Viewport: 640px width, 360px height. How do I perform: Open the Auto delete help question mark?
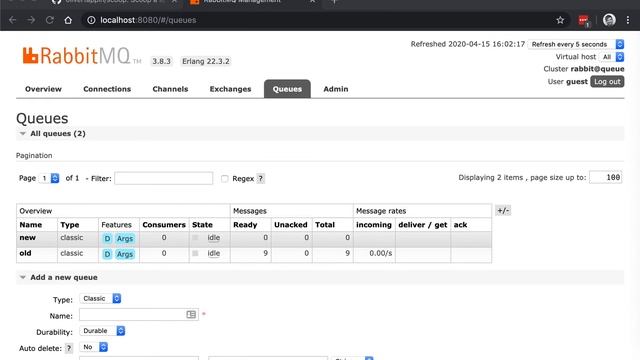point(69,348)
